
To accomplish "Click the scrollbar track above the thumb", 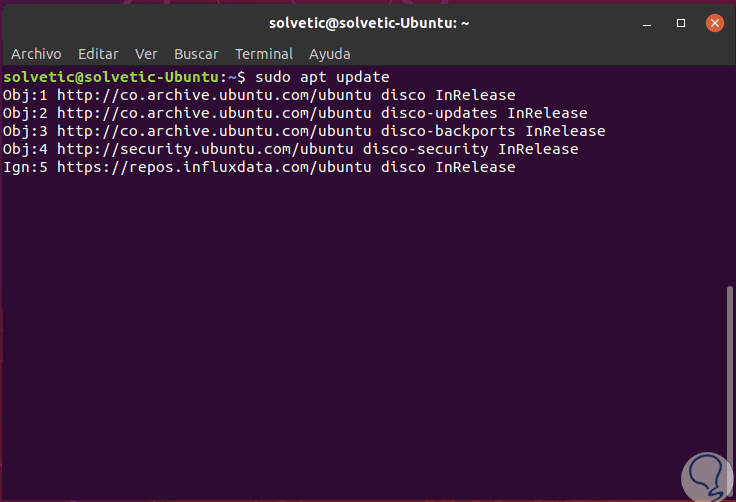I will coord(730,180).
